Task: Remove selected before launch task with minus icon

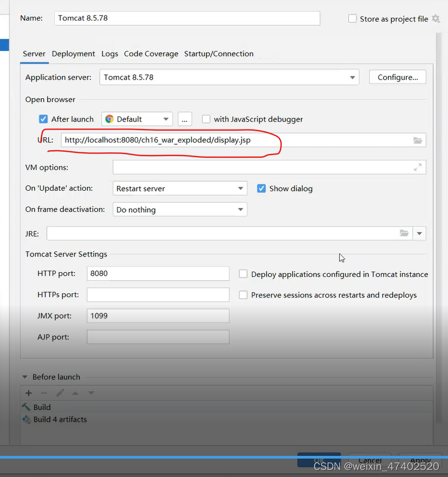Action: click(x=44, y=393)
